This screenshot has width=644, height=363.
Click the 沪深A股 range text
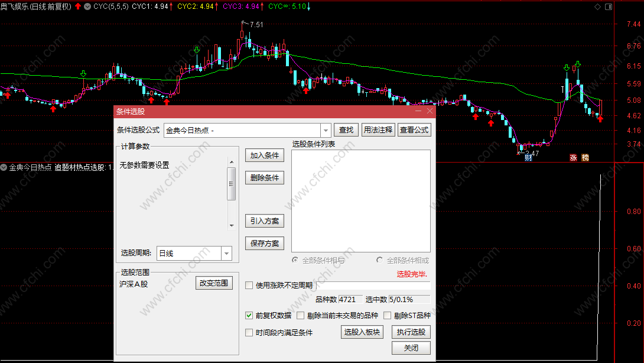(x=134, y=284)
